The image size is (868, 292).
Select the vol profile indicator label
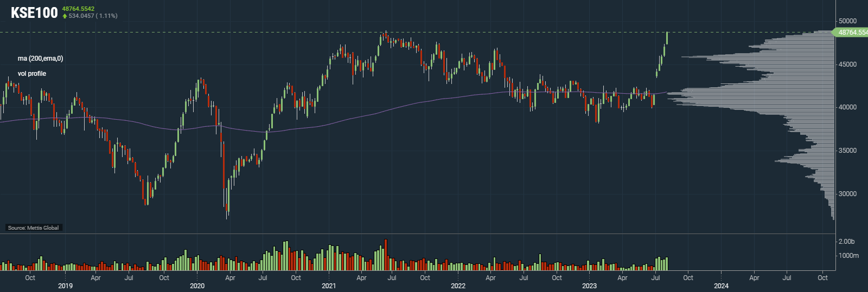point(32,74)
